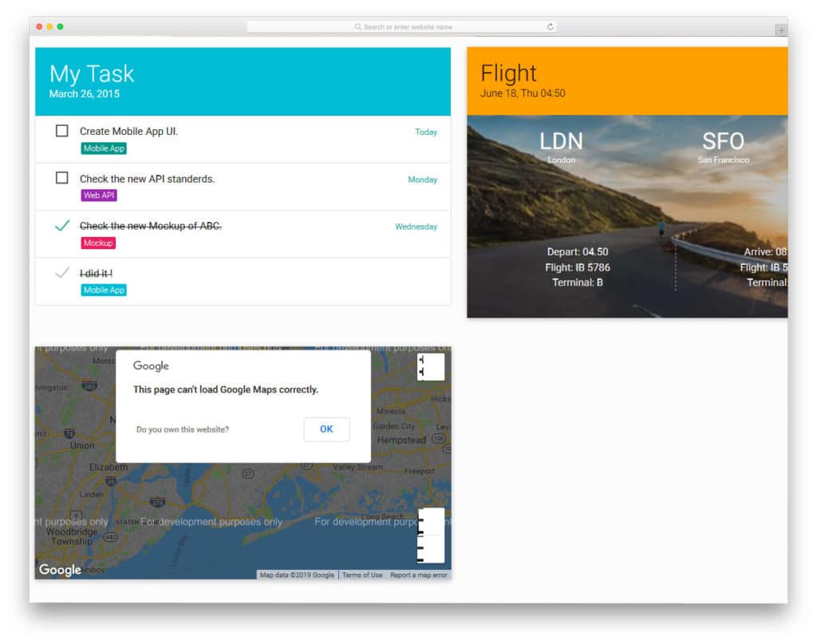Click the Google logo on the map
817x644 pixels.
pos(60,570)
